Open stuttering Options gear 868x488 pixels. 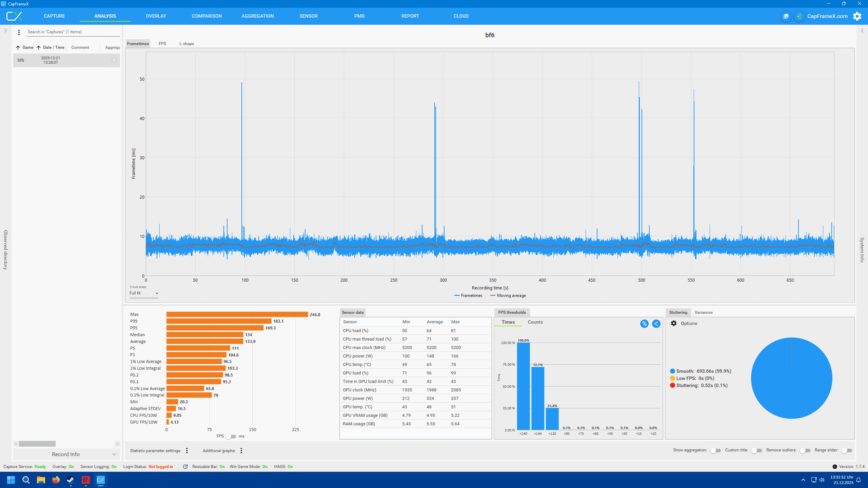(x=674, y=323)
